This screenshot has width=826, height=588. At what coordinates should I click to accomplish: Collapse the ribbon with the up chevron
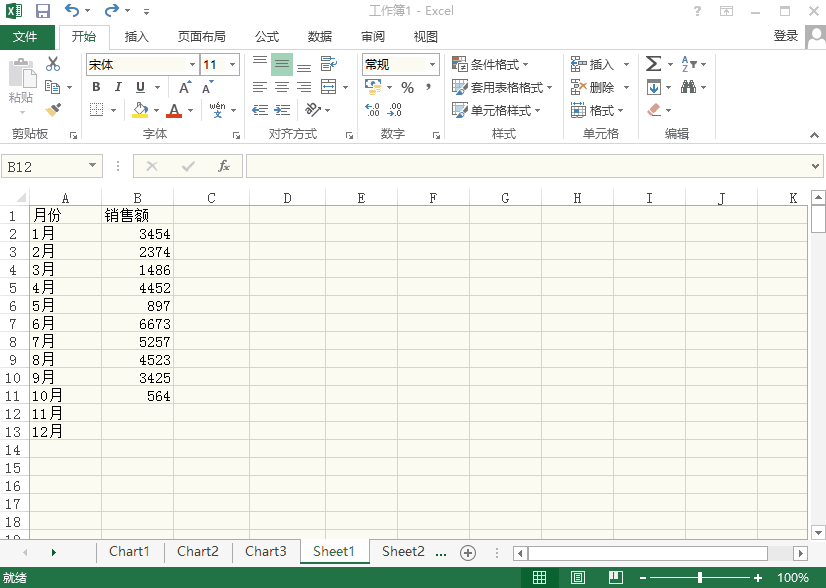814,135
